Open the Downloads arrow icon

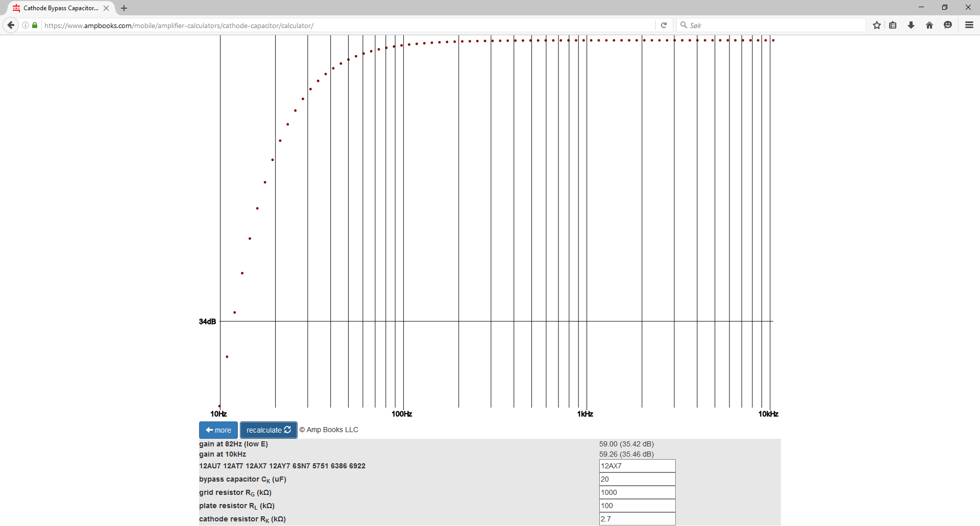pos(911,25)
